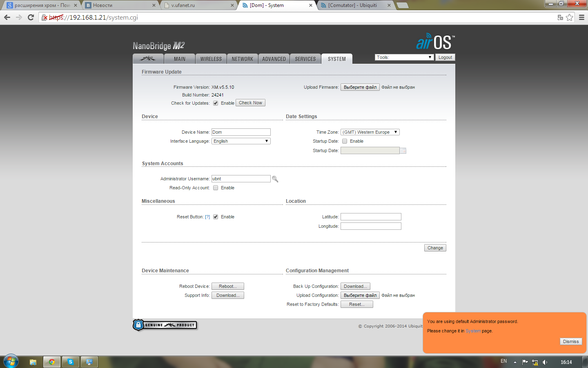Screen dimensions: 588x368
Task: Download the Back Up Configuration
Action: 355,286
